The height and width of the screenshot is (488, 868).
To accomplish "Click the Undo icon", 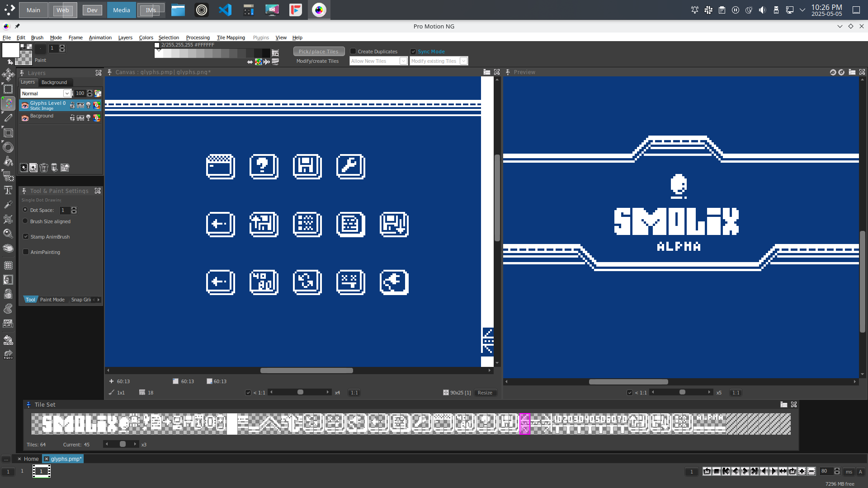I will pos(8,340).
